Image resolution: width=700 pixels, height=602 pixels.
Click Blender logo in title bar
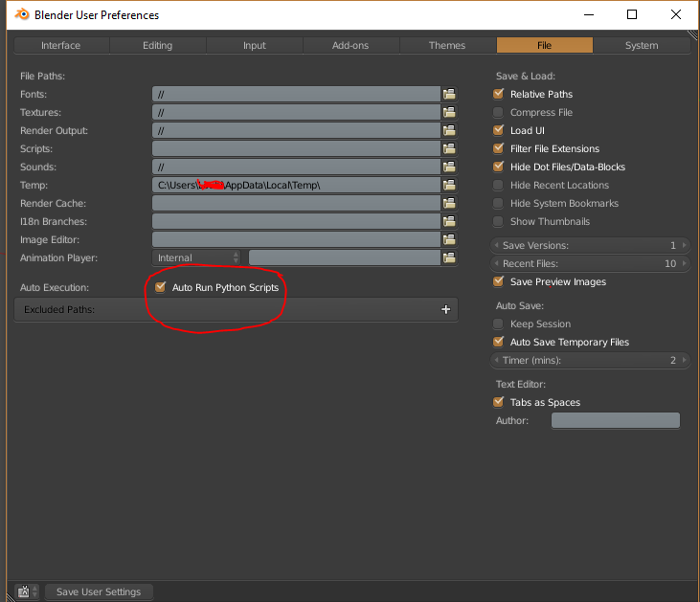22,14
